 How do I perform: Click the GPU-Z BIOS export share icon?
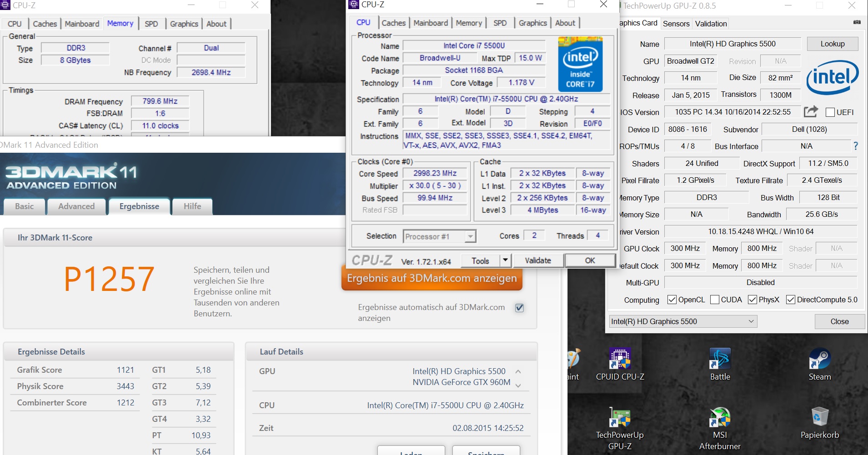pos(811,111)
